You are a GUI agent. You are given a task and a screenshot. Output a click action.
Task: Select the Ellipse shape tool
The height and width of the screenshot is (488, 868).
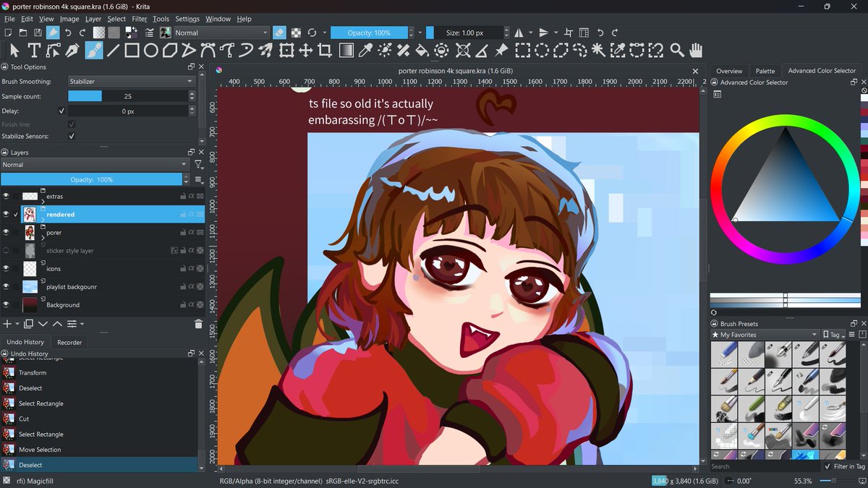pyautogui.click(x=151, y=50)
